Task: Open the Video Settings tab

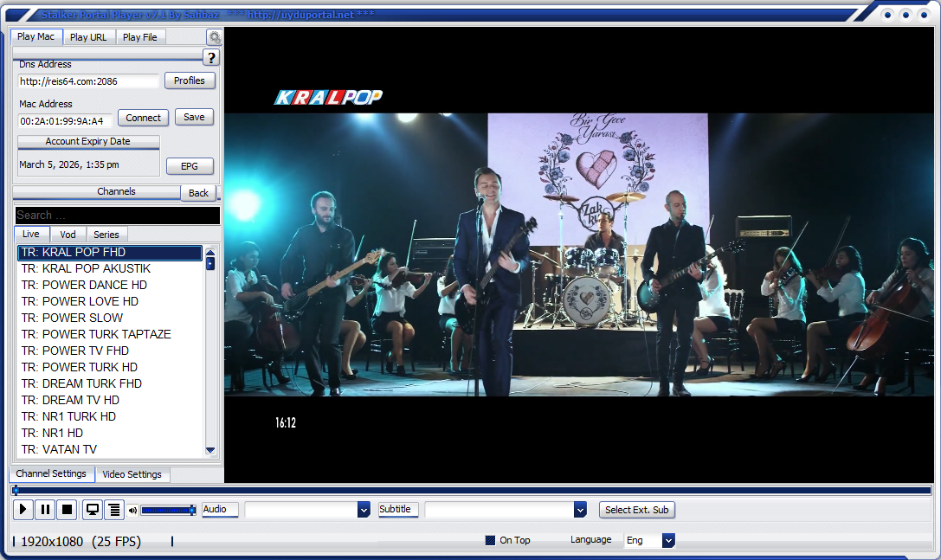Action: (x=132, y=474)
